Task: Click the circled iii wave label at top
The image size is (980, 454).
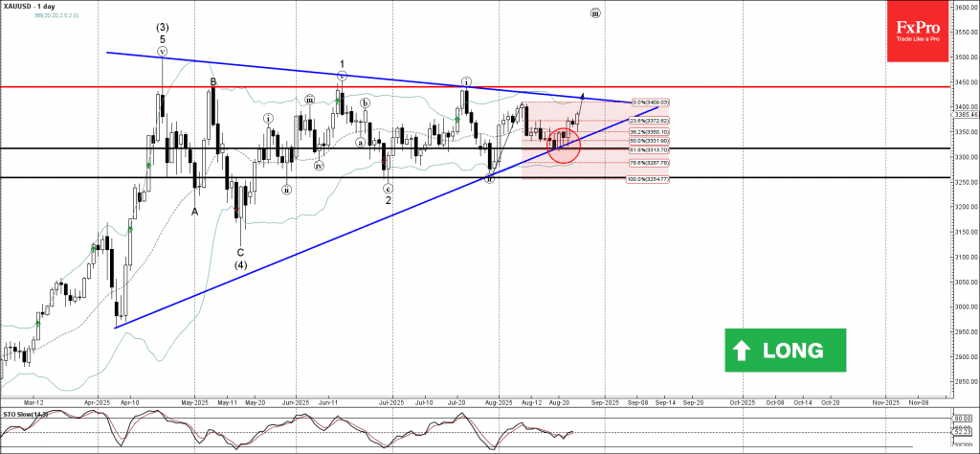Action: click(x=594, y=13)
